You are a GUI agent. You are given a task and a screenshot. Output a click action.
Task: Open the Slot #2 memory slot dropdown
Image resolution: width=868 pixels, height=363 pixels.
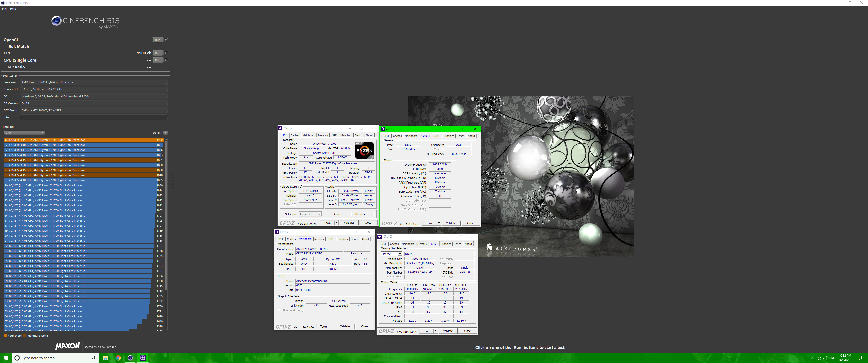pos(391,254)
